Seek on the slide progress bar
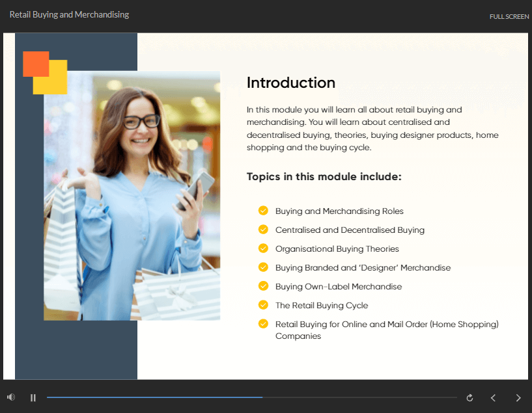 [x=251, y=397]
